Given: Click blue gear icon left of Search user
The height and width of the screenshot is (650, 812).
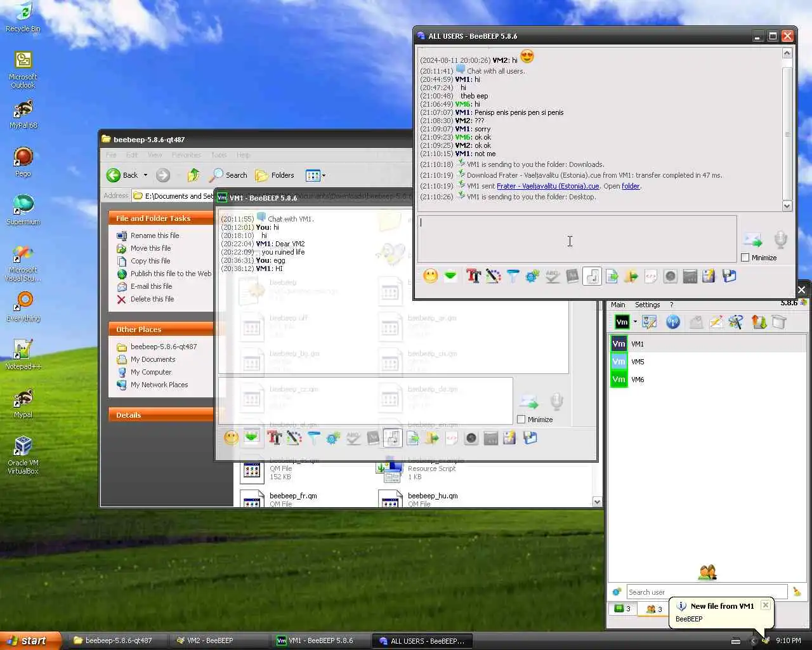Looking at the screenshot, I should pos(617,592).
